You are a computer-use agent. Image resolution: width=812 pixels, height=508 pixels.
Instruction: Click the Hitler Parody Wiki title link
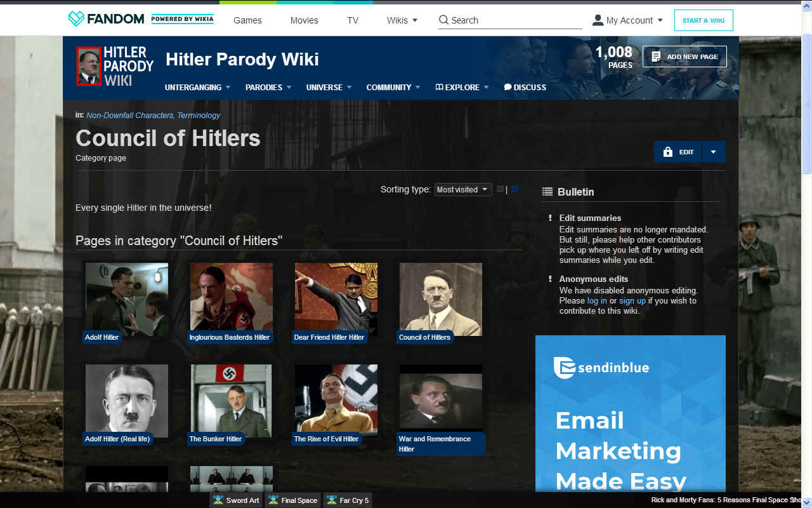point(242,60)
